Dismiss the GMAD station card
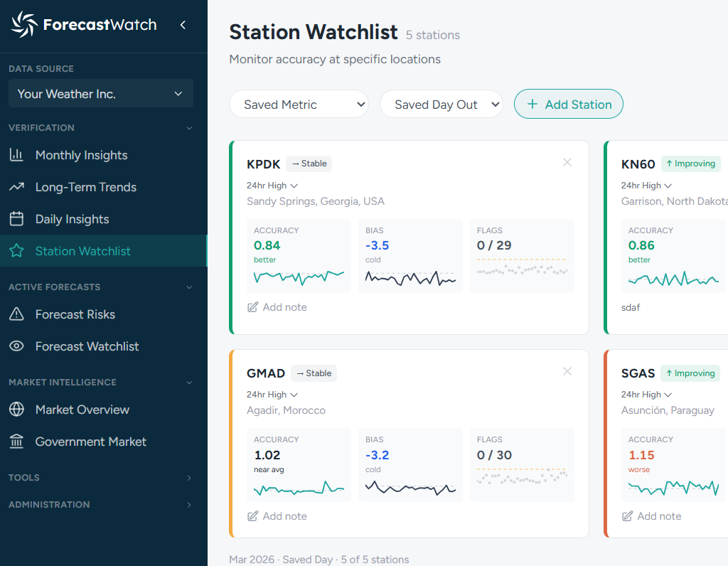Image resolution: width=728 pixels, height=566 pixels. coord(567,371)
